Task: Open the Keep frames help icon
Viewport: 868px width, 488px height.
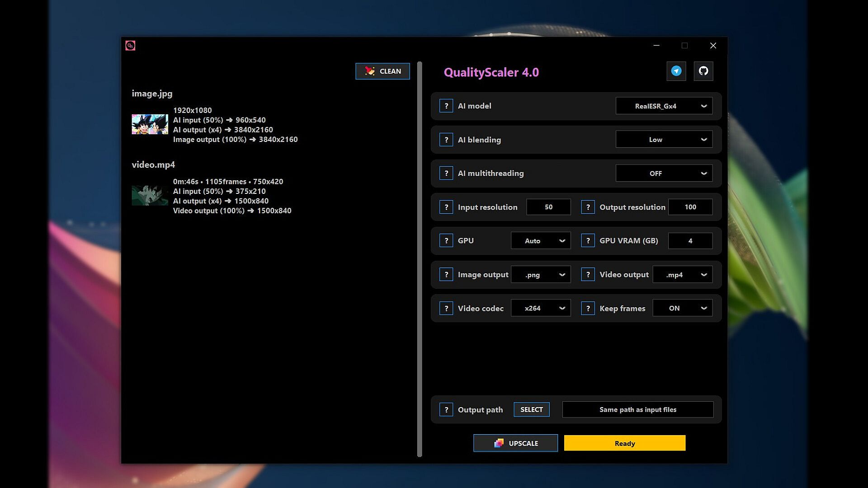Action: pyautogui.click(x=588, y=308)
